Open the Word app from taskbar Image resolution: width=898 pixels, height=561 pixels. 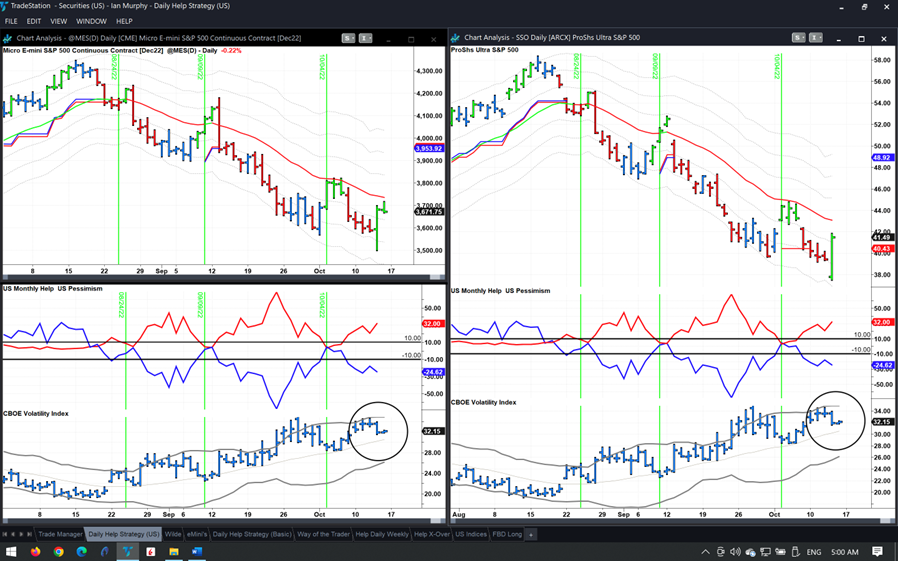197,551
